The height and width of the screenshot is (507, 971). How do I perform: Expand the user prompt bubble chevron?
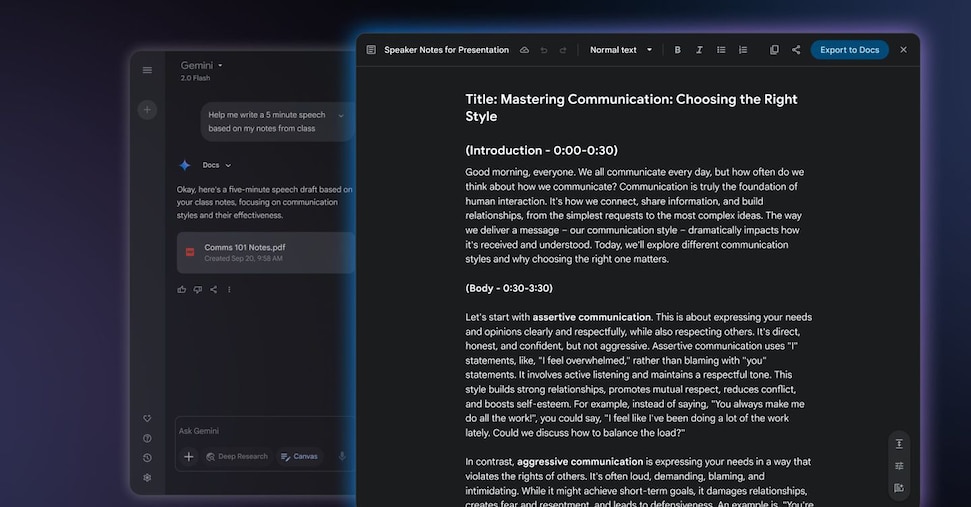click(x=341, y=116)
